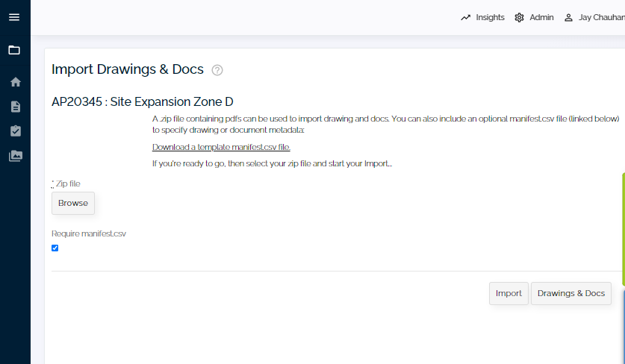
Task: Go back to Drawings & Docs button
Action: [570, 293]
